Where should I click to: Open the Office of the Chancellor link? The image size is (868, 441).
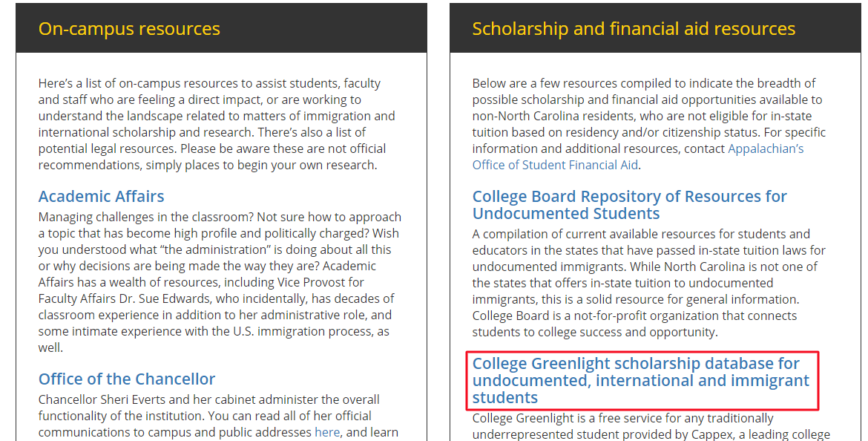pos(127,379)
